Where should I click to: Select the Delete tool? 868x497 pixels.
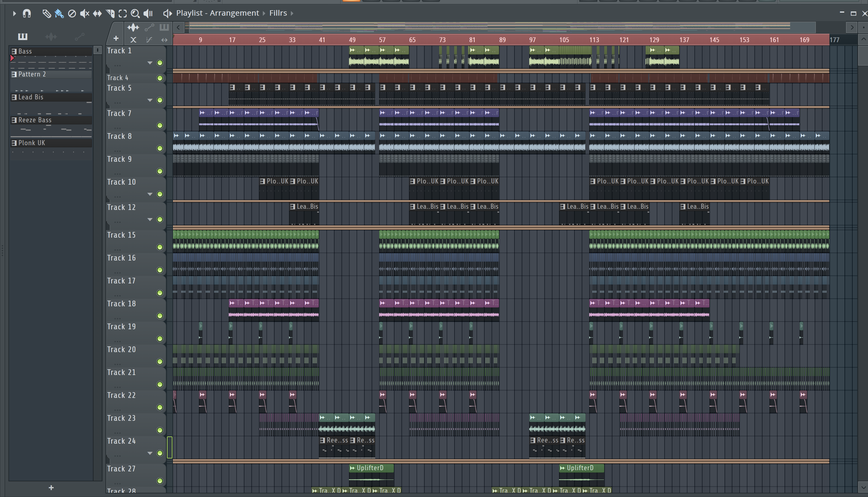(72, 13)
